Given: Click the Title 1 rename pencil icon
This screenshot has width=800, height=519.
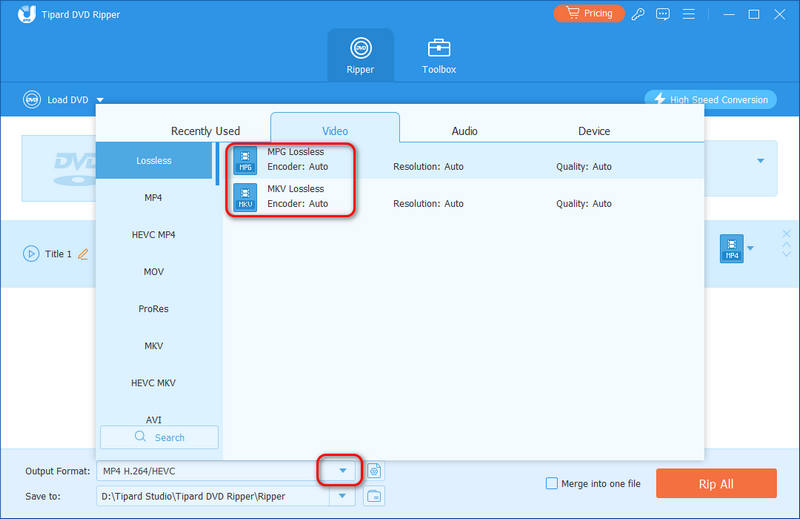Looking at the screenshot, I should coord(83,254).
